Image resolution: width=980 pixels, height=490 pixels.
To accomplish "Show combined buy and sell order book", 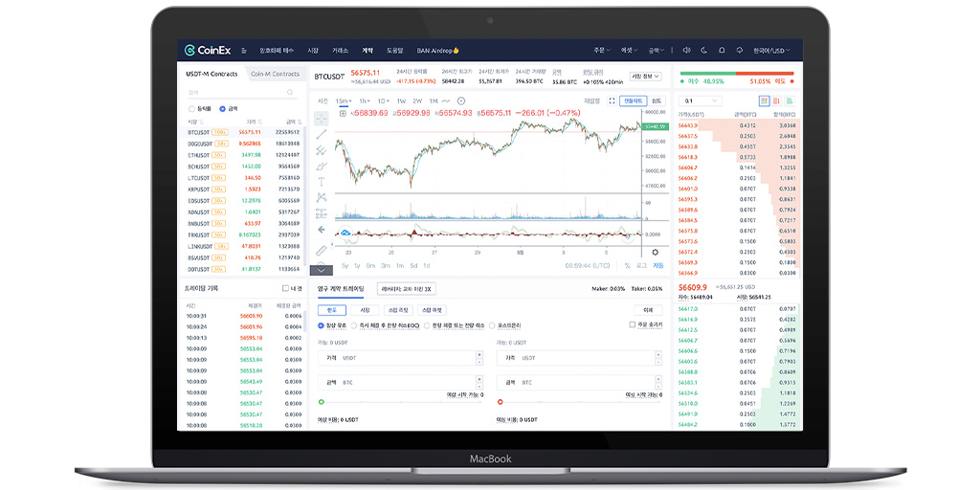I will click(x=764, y=100).
